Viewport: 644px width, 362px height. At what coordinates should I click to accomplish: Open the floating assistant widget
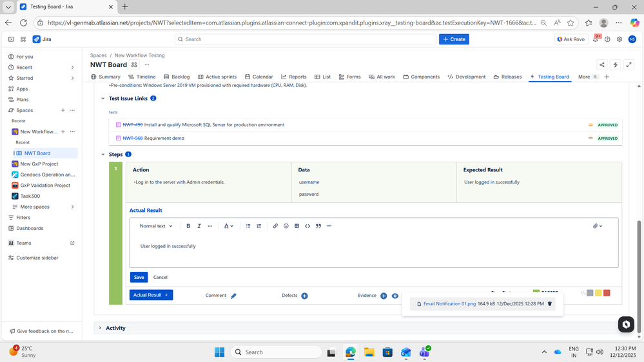[x=626, y=324]
